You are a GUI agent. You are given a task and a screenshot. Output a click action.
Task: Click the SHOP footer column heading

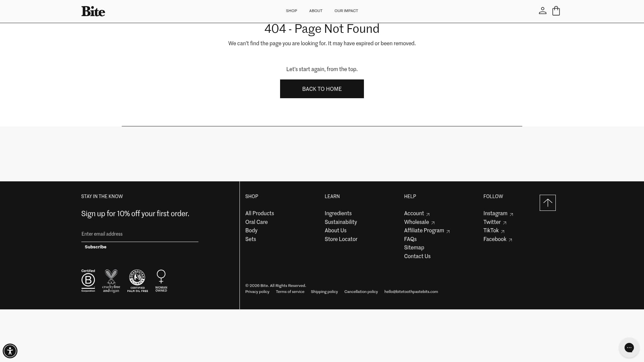point(252,196)
